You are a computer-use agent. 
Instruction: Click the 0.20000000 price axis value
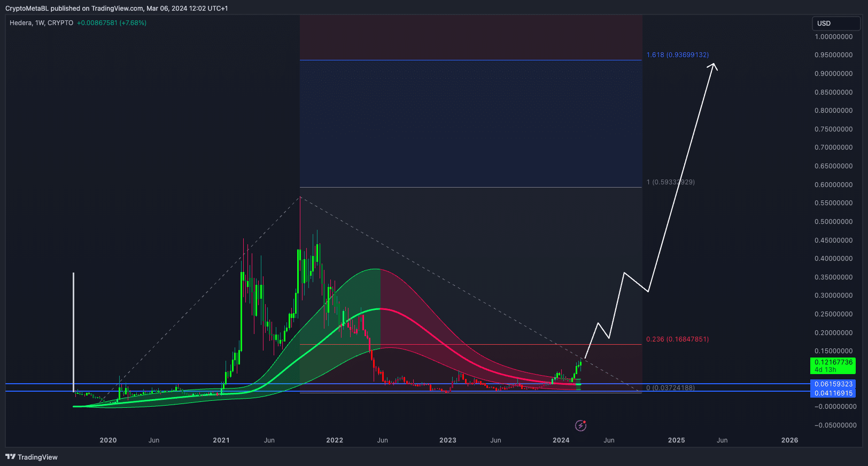[x=834, y=333]
